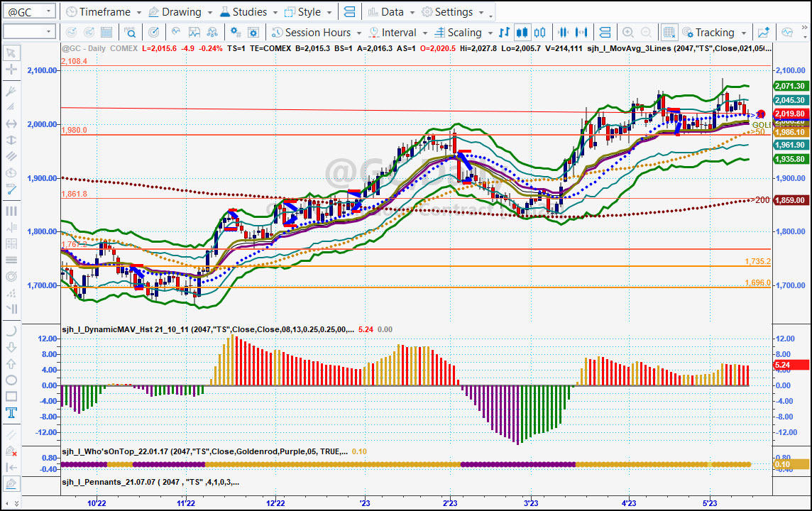Open the Settings menu
Image resolution: width=812 pixels, height=511 pixels.
(447, 12)
